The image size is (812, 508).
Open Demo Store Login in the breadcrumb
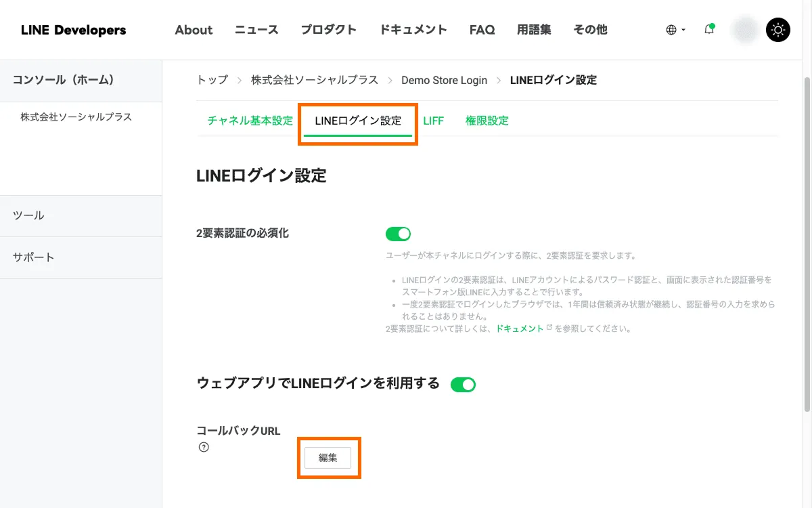[444, 80]
